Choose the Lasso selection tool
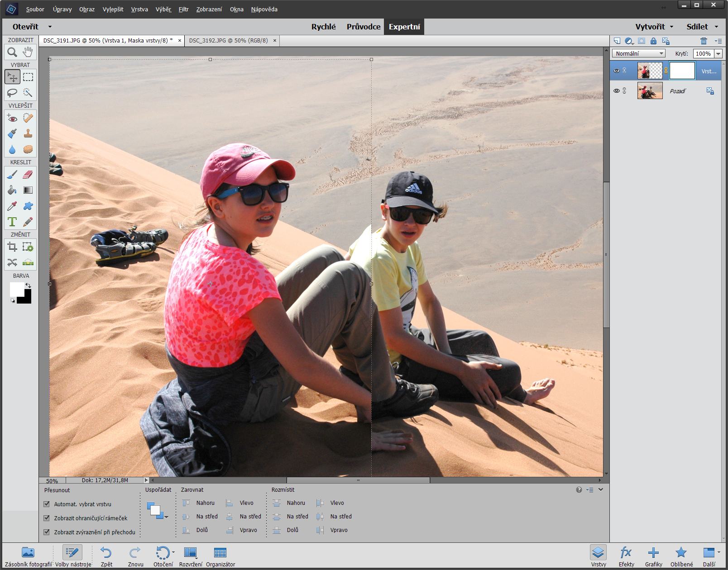Viewport: 728px width, 570px height. [12, 93]
